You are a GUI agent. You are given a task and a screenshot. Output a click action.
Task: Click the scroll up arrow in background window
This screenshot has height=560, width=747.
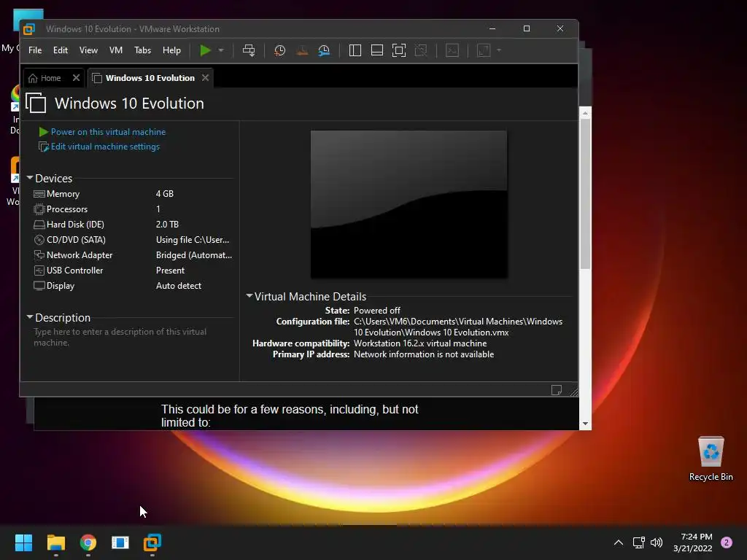(x=585, y=113)
